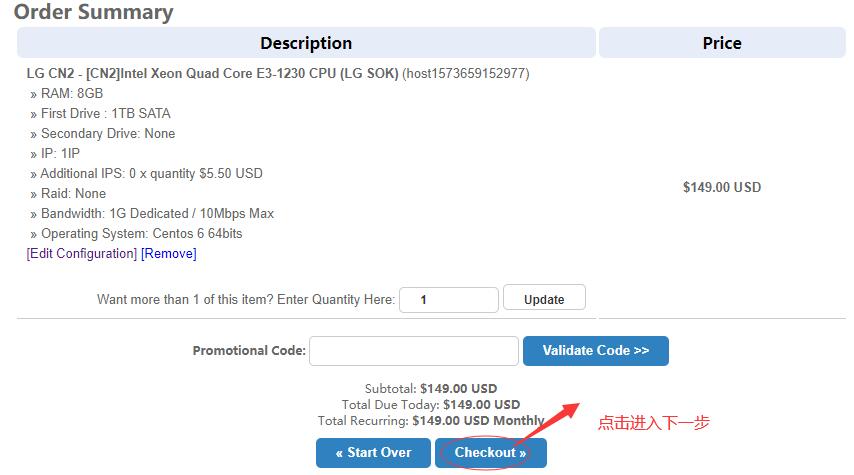Click Validate Code button
Image resolution: width=854 pixels, height=475 pixels.
(596, 351)
